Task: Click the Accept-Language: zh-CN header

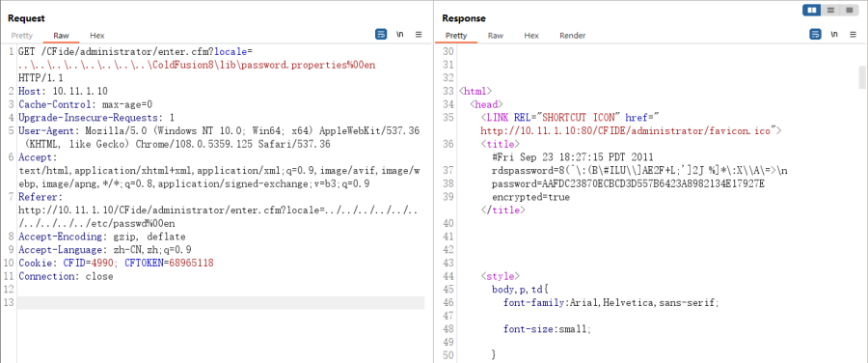Action: point(104,250)
